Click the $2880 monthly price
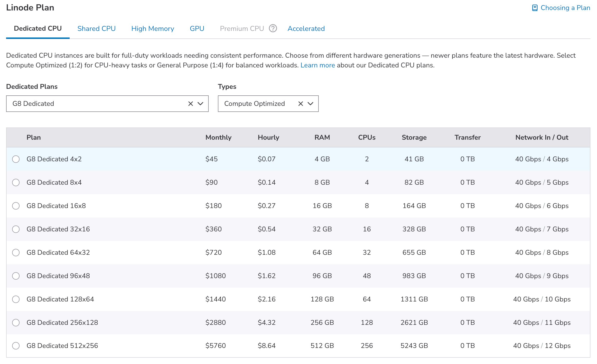This screenshot has height=364, width=597. pos(215,323)
